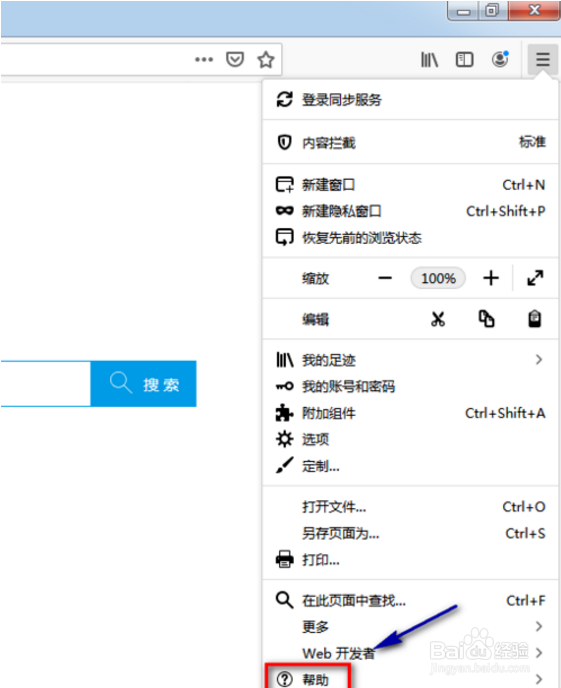Select 定制... customize entry
The height and width of the screenshot is (688, 561).
410,466
